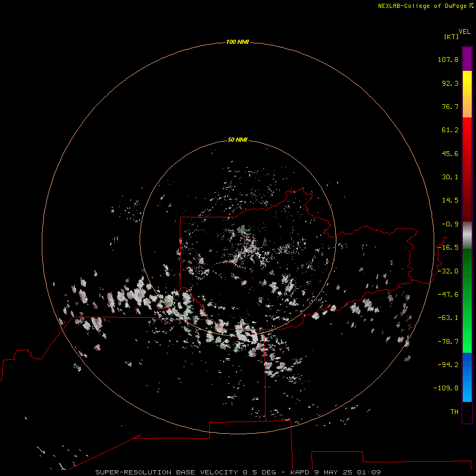
Task: Click the [KT] units label
Action: (x=452, y=36)
